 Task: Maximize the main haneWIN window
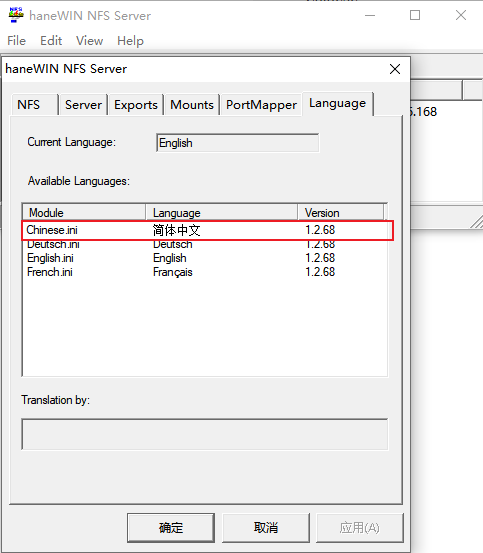(x=415, y=15)
